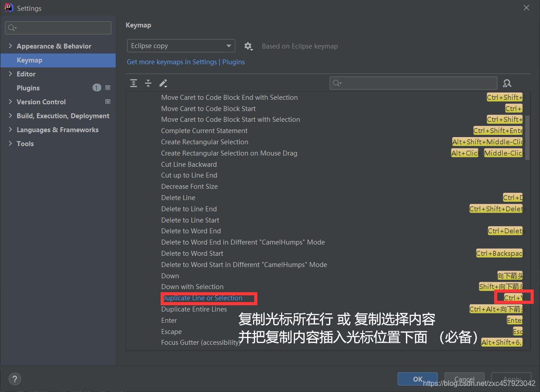This screenshot has height=392, width=540.
Task: Click the OK button
Action: [x=418, y=379]
